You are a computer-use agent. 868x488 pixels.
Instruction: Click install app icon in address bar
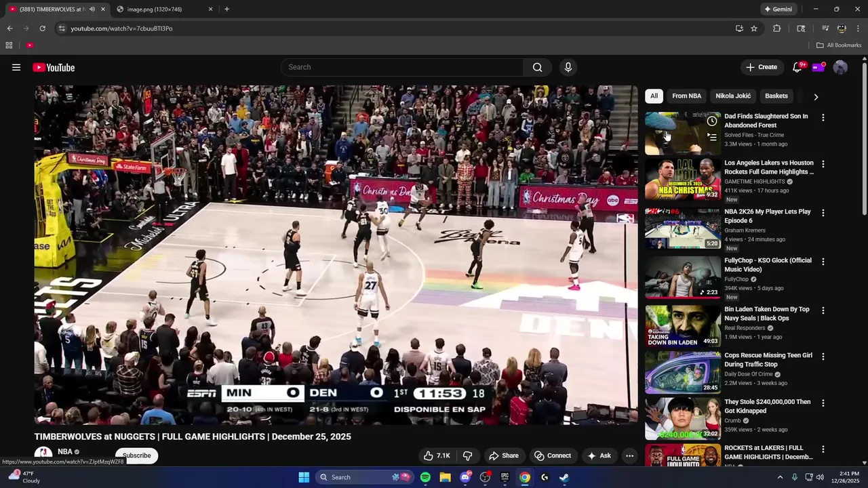(x=739, y=28)
